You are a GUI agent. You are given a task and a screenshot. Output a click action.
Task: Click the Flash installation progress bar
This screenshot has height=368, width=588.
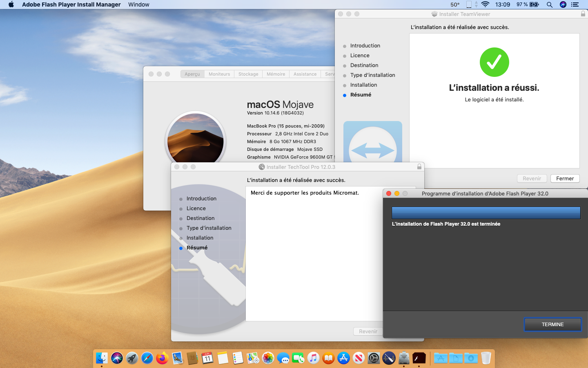tap(486, 213)
